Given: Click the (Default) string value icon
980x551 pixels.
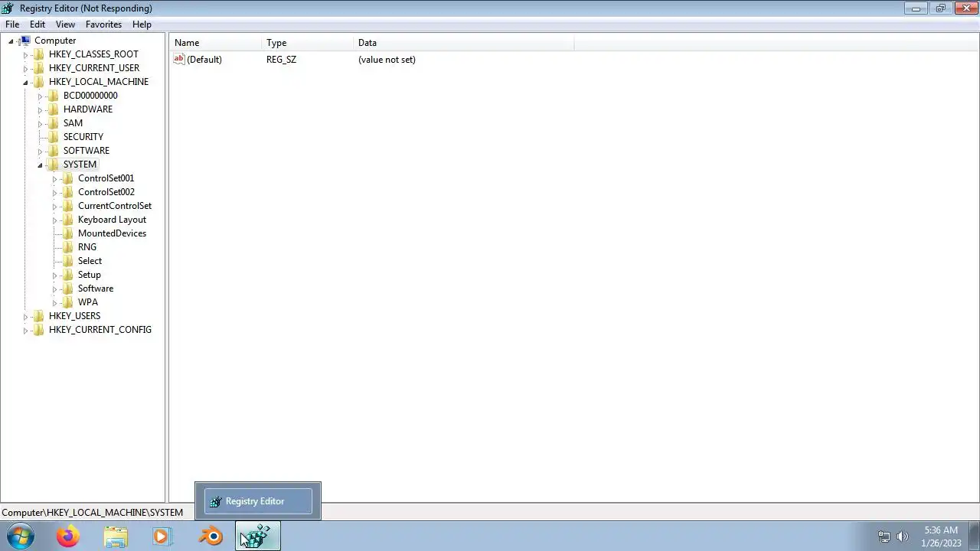Looking at the screenshot, I should 179,59.
